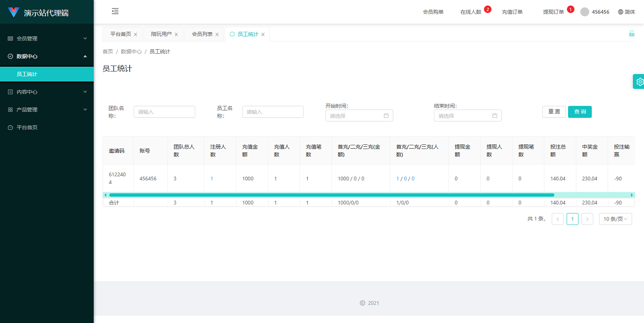Click the user avatar next to 456456

pyautogui.click(x=584, y=12)
